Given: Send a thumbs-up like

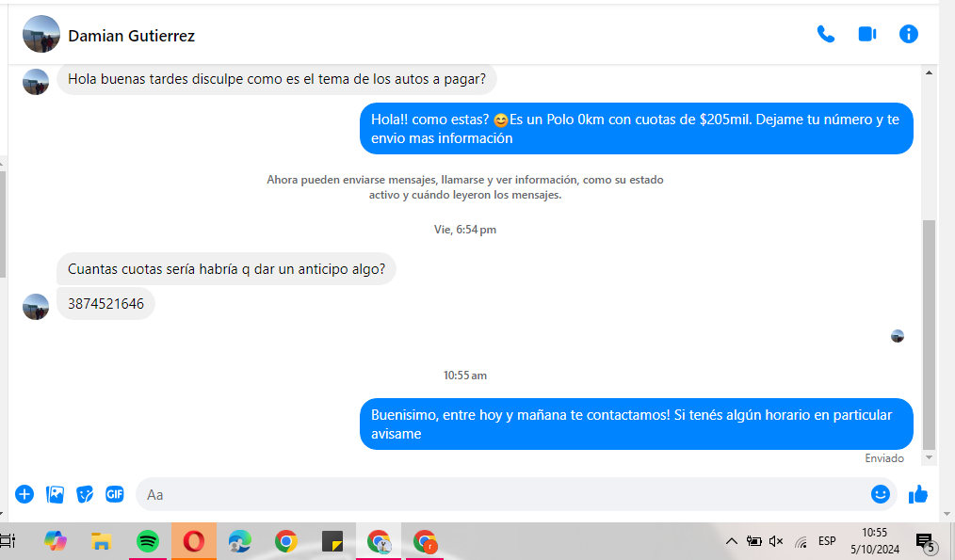Looking at the screenshot, I should (x=918, y=494).
